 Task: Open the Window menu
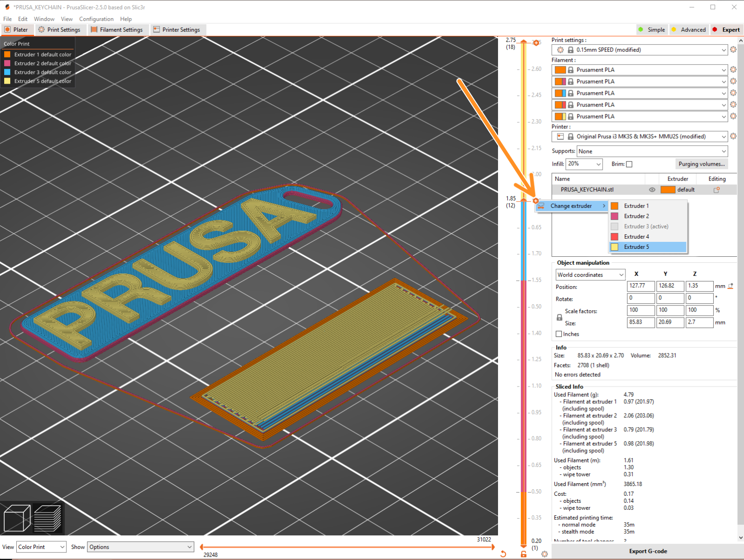(x=44, y=19)
